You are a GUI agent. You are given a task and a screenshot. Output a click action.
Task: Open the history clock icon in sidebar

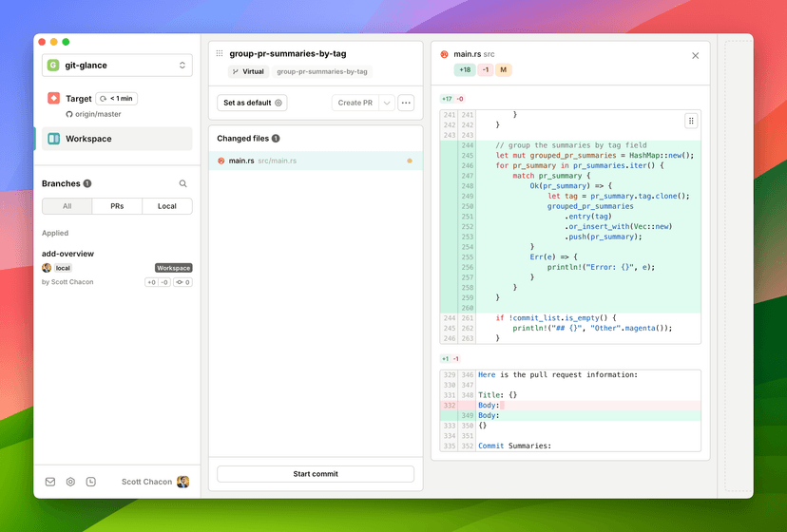tap(91, 482)
